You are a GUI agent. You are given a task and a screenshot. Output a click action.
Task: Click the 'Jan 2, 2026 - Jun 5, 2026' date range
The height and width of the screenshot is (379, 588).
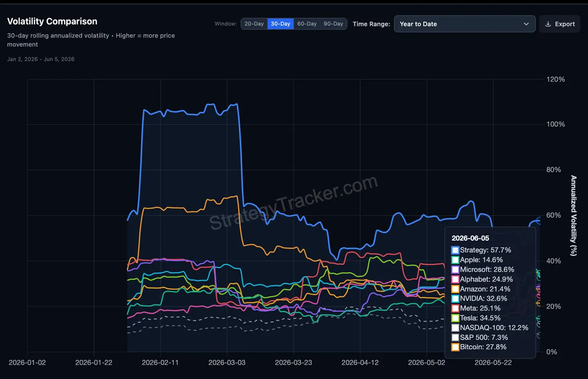pyautogui.click(x=41, y=59)
